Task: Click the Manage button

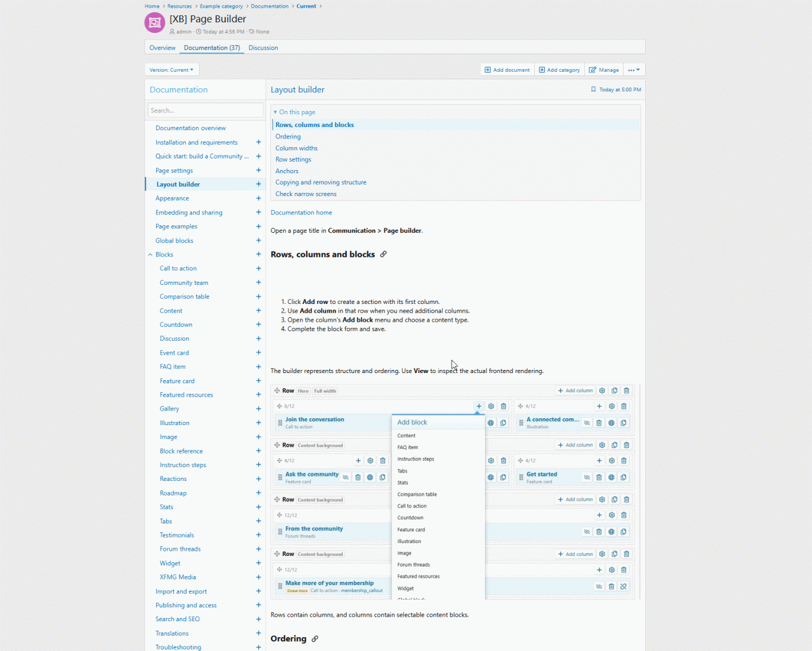Action: coord(604,70)
